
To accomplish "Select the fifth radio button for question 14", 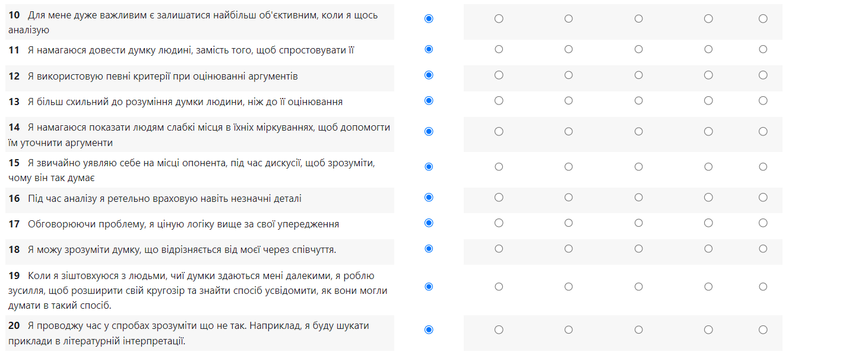I will (x=708, y=131).
